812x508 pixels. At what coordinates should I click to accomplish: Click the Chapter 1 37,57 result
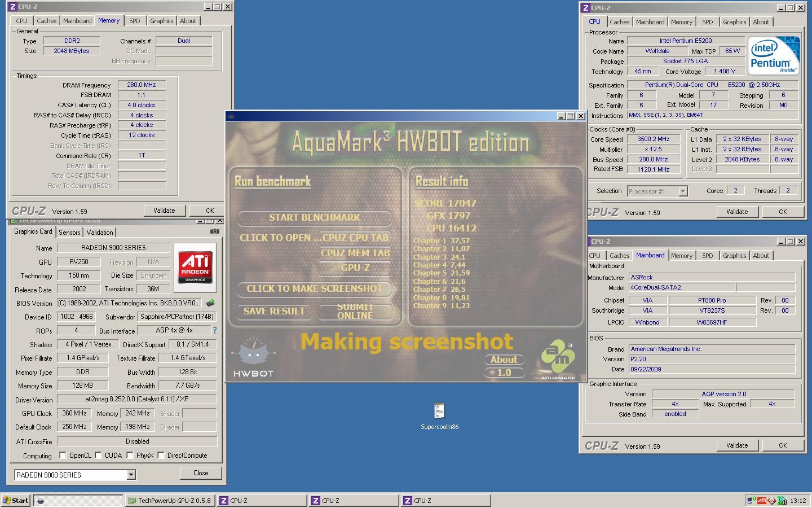tap(442, 240)
